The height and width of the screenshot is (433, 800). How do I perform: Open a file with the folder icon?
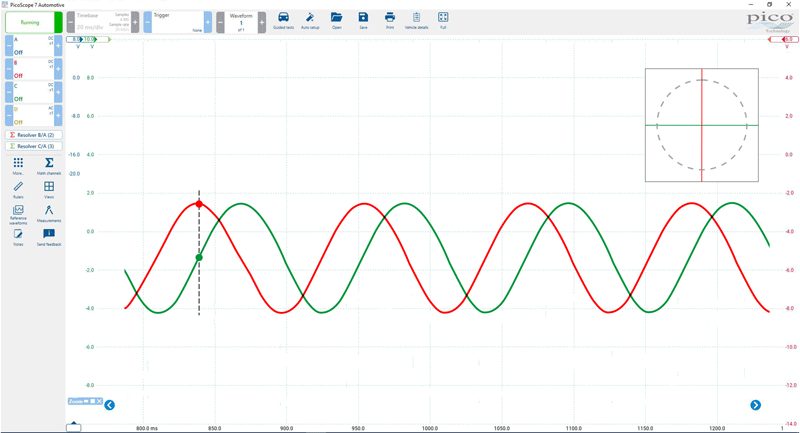tap(336, 20)
